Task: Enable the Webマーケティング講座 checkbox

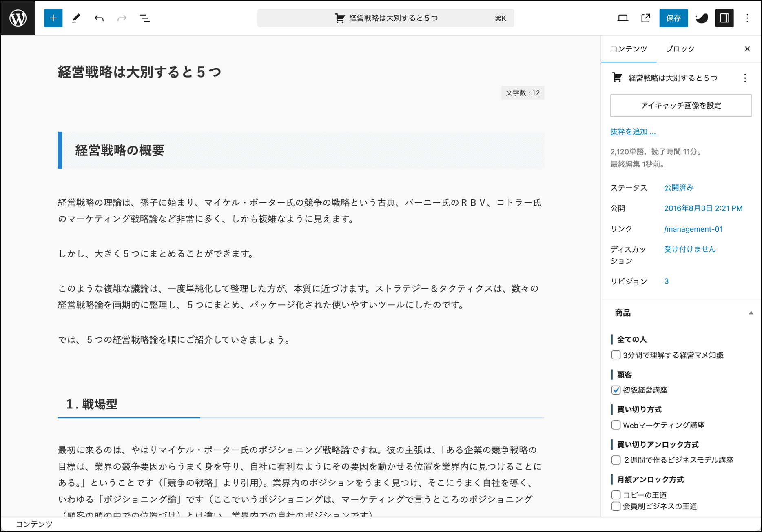Action: (x=616, y=425)
